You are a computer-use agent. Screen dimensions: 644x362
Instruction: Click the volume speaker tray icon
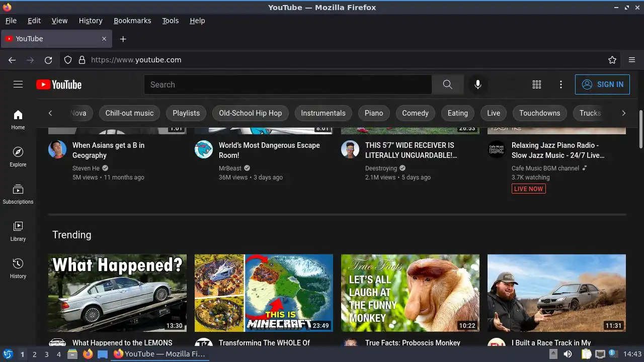568,354
